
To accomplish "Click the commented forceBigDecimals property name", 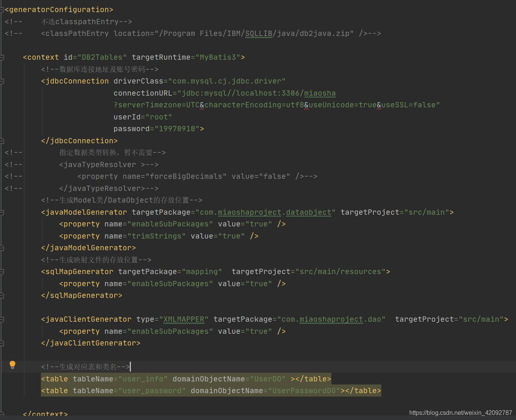I will pyautogui.click(x=186, y=177).
